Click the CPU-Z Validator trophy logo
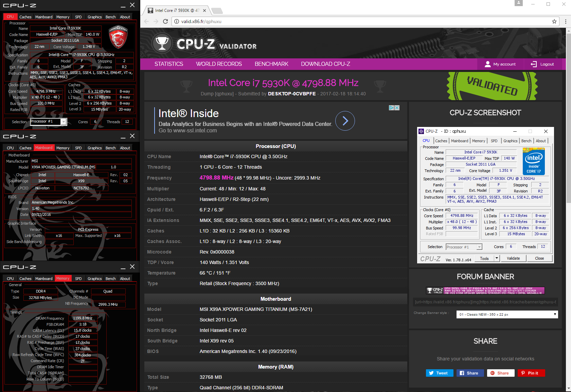The height and width of the screenshot is (392, 571). (x=162, y=44)
